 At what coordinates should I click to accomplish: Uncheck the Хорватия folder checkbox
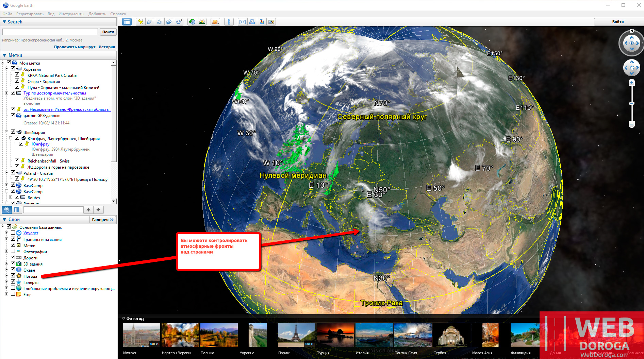click(13, 69)
